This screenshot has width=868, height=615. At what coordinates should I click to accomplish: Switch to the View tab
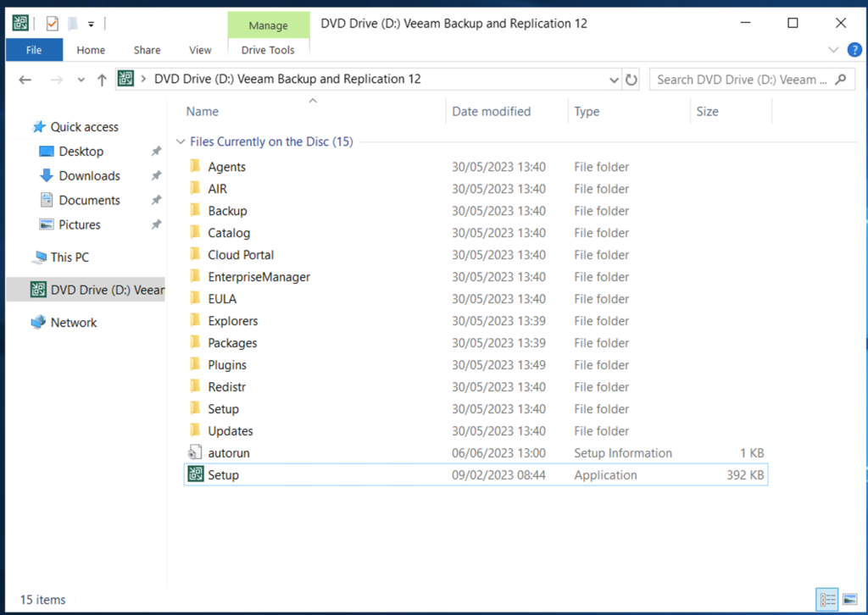pyautogui.click(x=200, y=50)
